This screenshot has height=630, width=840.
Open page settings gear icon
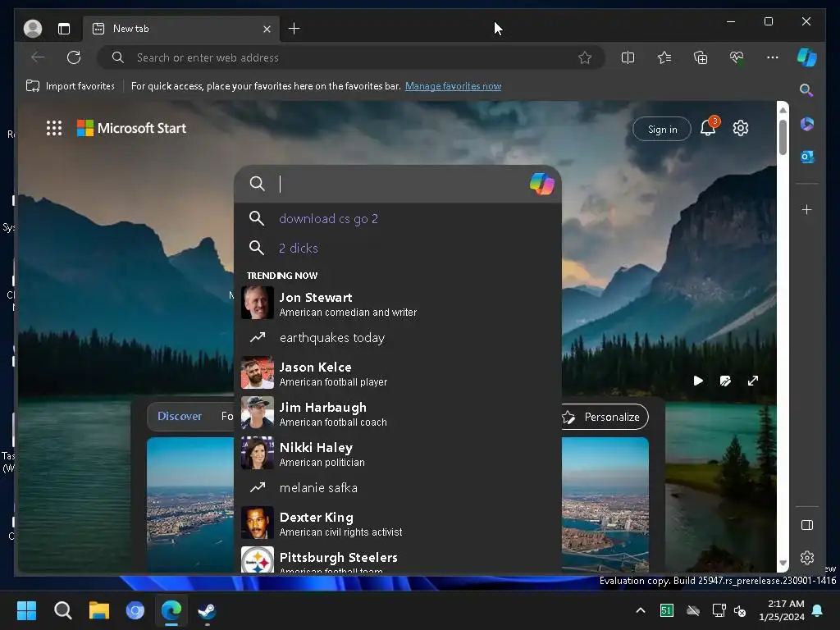tap(741, 128)
